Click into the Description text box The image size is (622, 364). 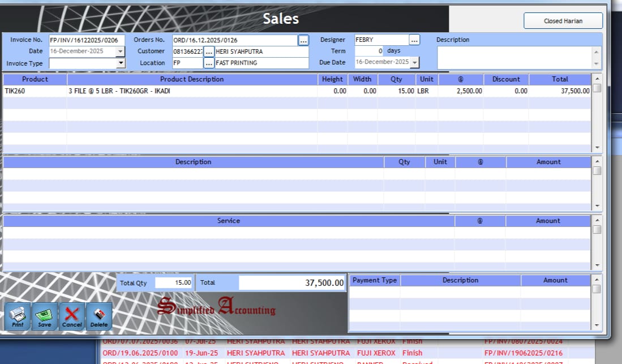click(514, 57)
